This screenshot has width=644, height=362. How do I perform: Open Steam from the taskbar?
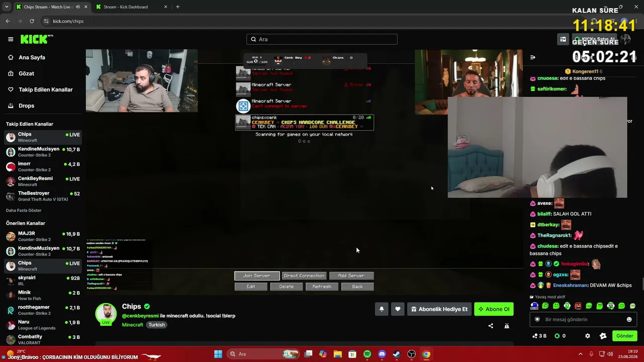[x=396, y=354]
